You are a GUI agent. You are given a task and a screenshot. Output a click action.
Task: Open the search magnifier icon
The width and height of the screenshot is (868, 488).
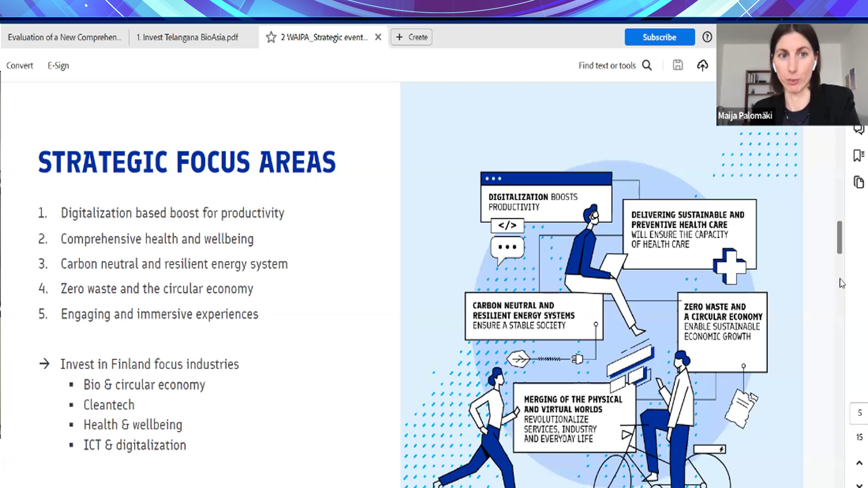click(647, 66)
